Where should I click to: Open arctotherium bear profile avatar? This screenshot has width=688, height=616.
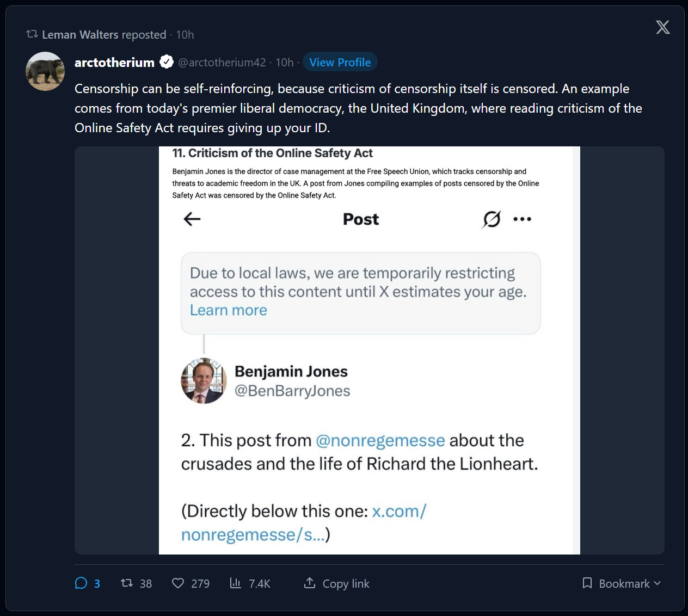coord(45,71)
